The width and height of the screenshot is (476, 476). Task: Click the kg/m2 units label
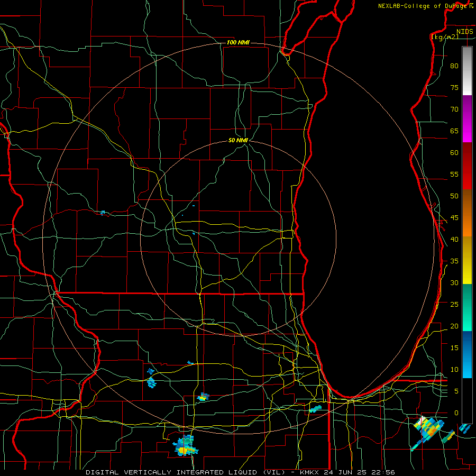pos(445,37)
